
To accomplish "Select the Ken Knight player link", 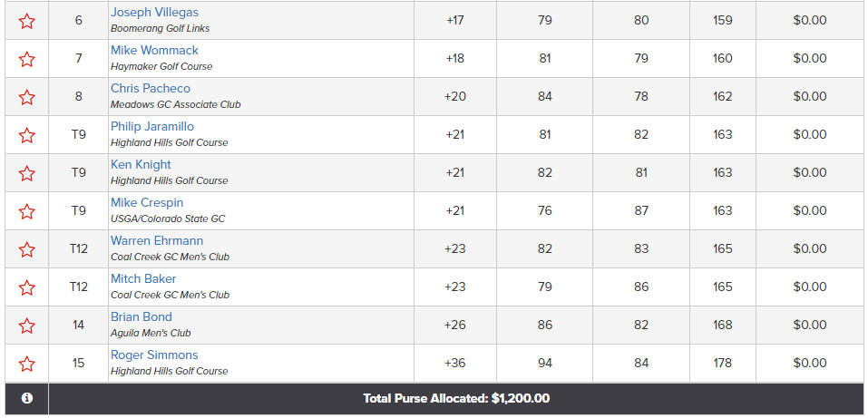I will point(141,164).
